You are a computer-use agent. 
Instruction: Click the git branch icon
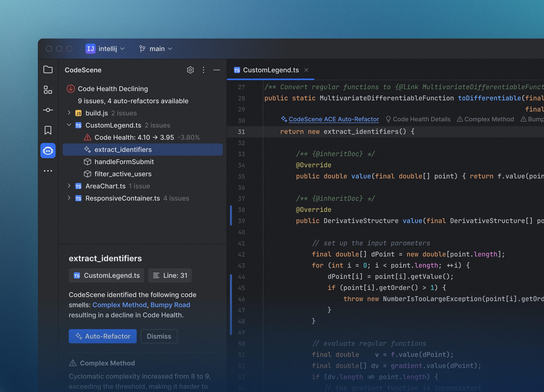[x=142, y=49]
